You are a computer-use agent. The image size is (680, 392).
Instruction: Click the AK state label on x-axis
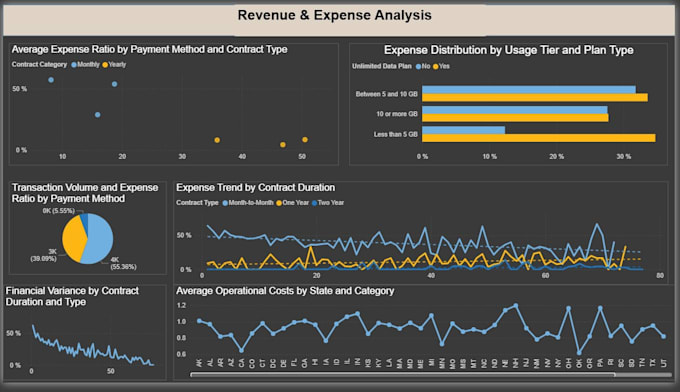coord(199,363)
